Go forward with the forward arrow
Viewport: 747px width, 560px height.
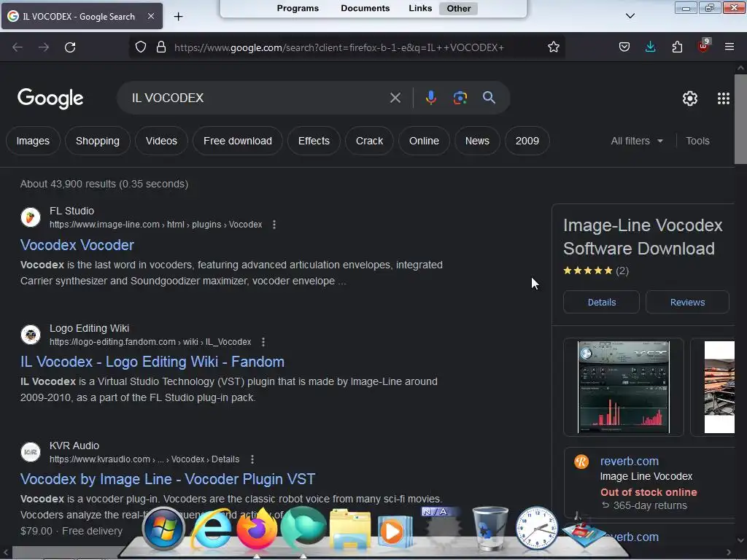(44, 47)
